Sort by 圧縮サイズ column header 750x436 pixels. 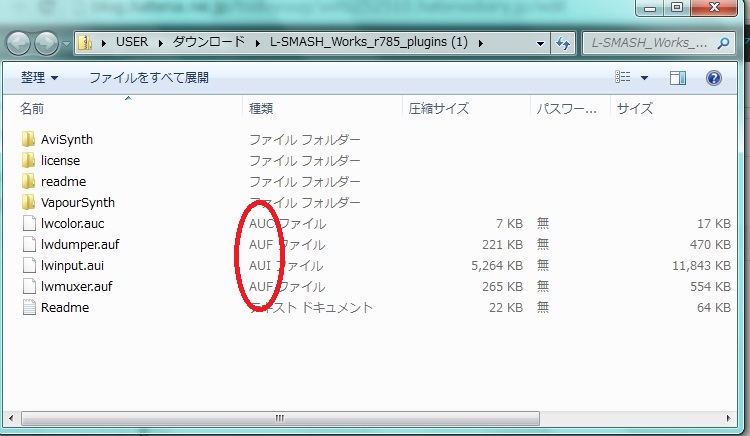(x=439, y=109)
